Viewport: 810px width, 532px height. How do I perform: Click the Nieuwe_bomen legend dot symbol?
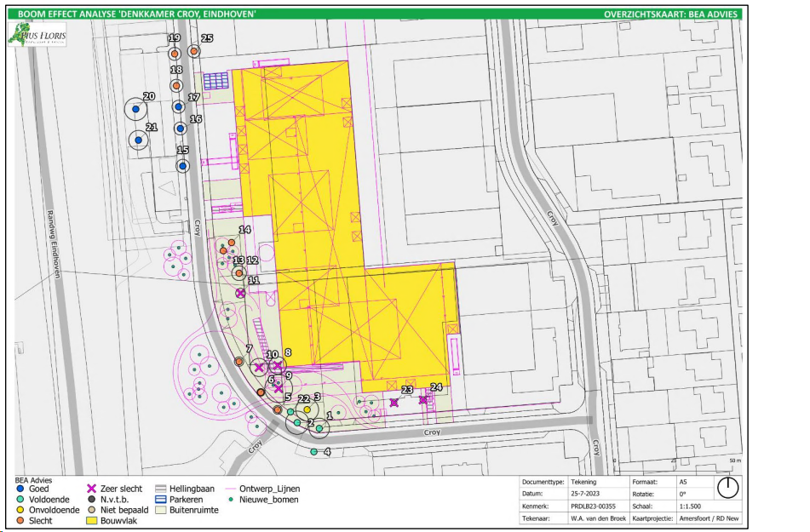[x=231, y=499]
